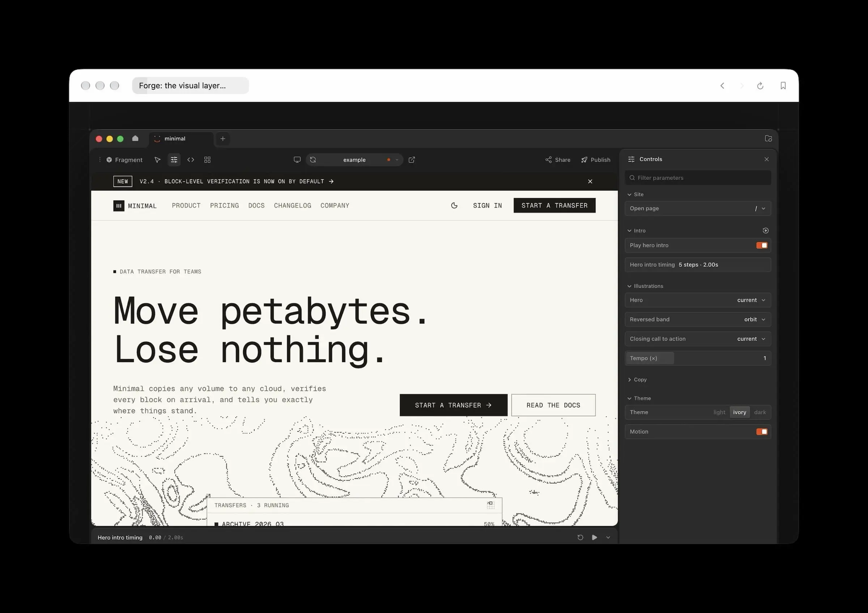Open preview in external window icon
The image size is (868, 613).
click(x=412, y=160)
